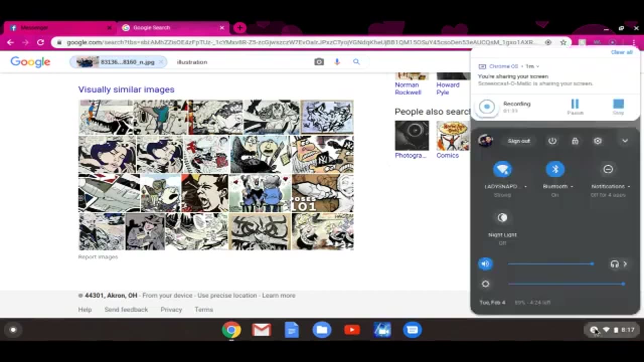Open audio output settings headphones arrow
Viewport: 644px width, 362px height.
point(619,263)
